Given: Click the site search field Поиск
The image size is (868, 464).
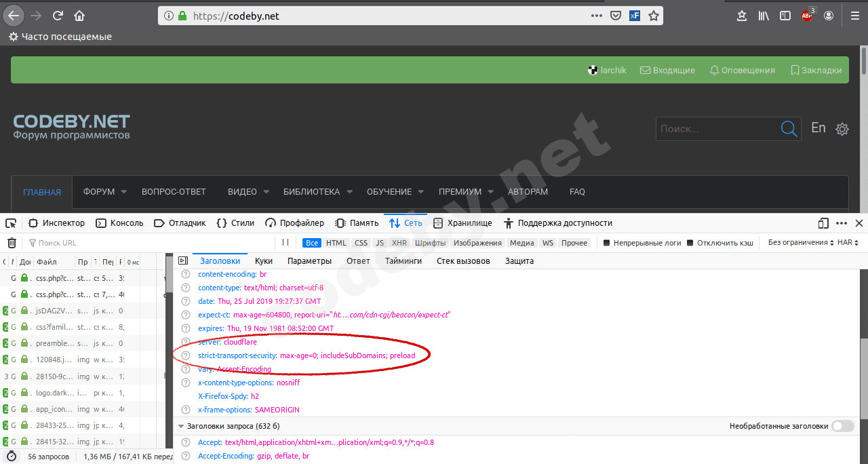Looking at the screenshot, I should pos(718,128).
